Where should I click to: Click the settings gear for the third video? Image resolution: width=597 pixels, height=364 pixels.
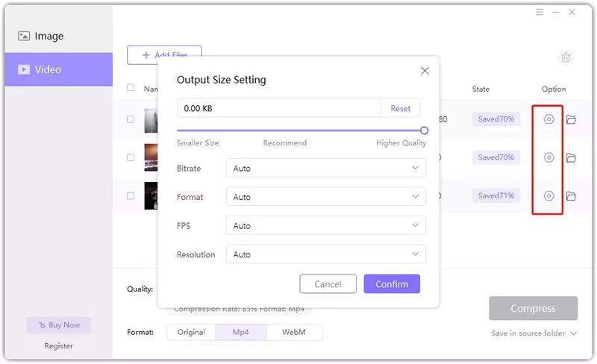pos(549,196)
